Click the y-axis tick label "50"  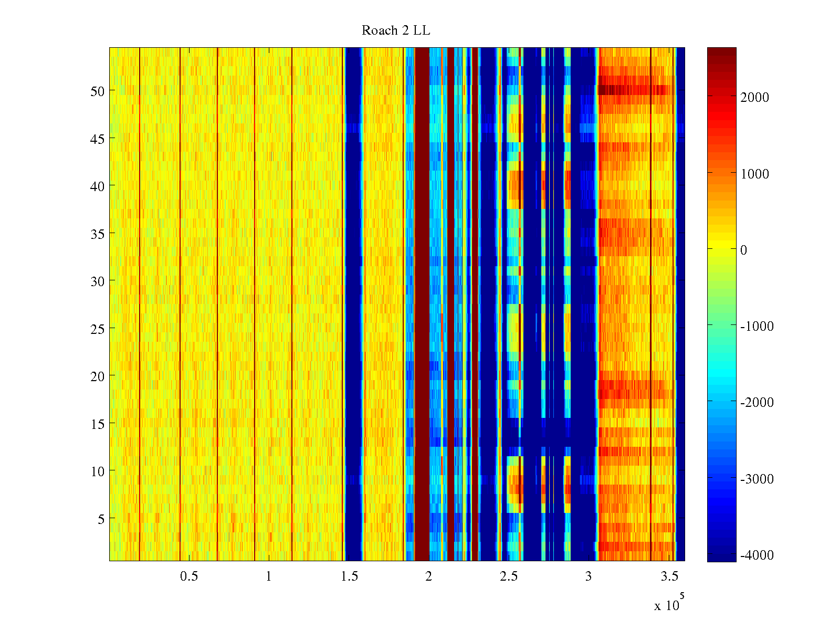(97, 91)
